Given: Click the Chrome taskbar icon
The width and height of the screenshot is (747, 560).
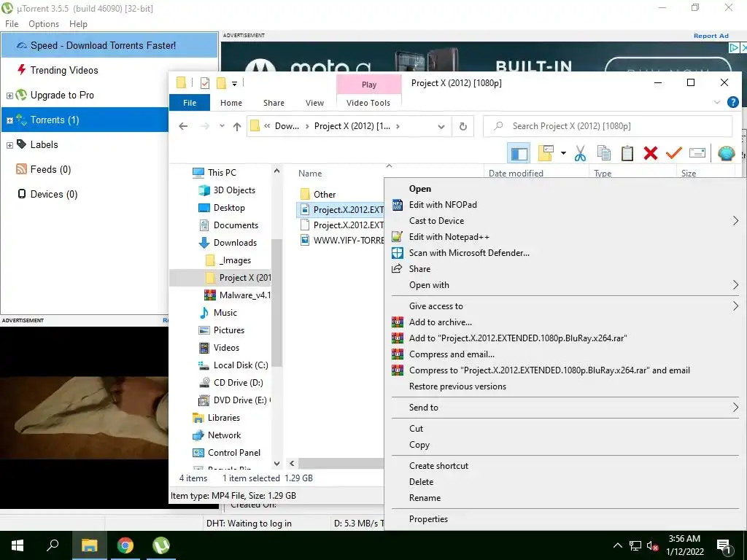Looking at the screenshot, I should click(x=125, y=545).
